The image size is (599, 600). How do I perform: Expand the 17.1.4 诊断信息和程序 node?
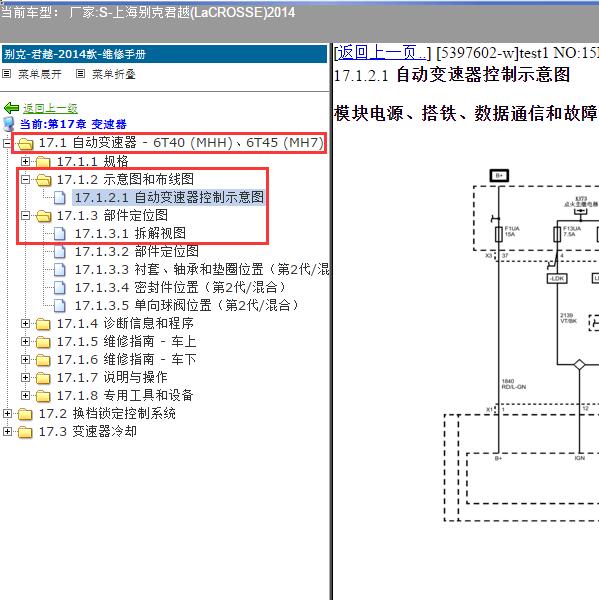pyautogui.click(x=25, y=324)
